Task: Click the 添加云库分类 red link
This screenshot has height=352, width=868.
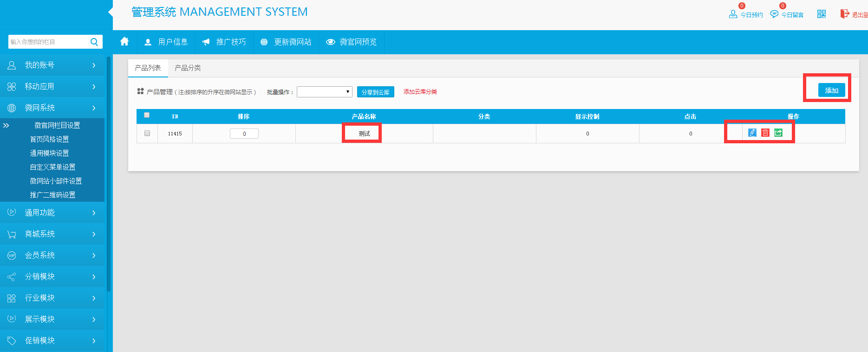Action: tap(420, 92)
